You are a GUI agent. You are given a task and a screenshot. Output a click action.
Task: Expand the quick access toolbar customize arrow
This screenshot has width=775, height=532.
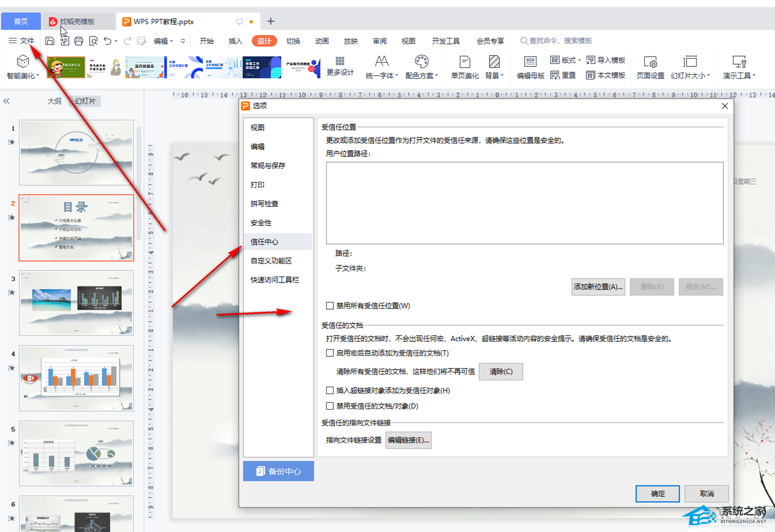[183, 41]
